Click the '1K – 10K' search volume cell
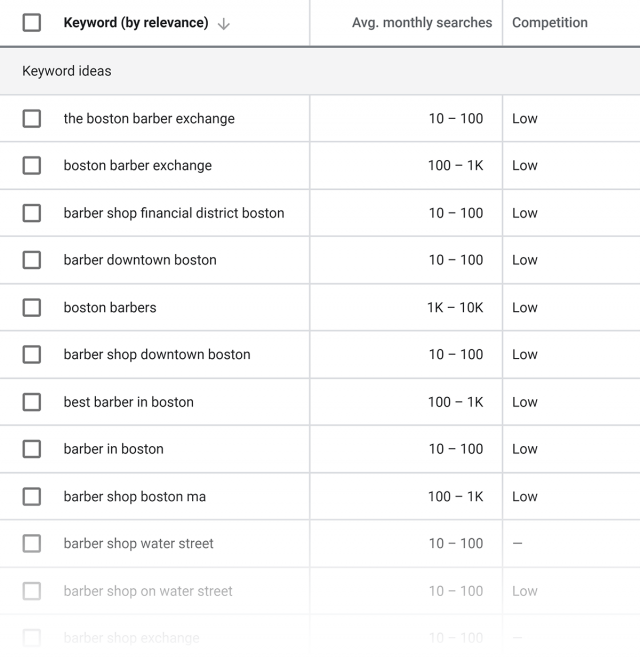Image resolution: width=640 pixels, height=660 pixels. tap(455, 308)
